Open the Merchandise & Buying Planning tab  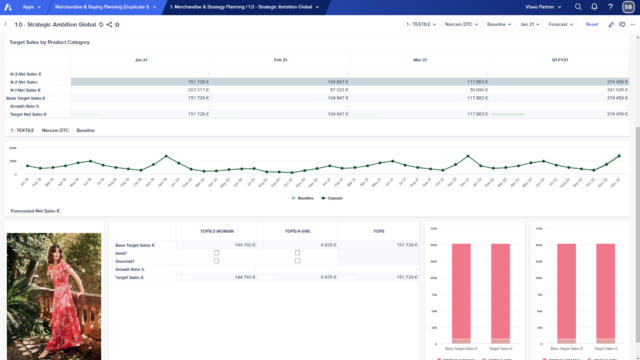point(105,7)
